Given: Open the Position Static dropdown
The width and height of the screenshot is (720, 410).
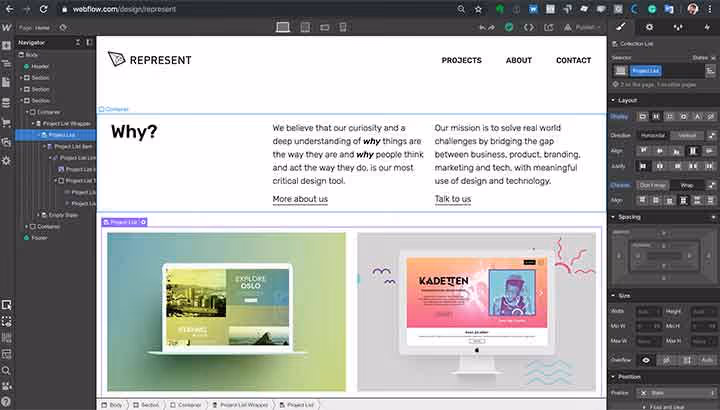Looking at the screenshot, I should (x=676, y=393).
